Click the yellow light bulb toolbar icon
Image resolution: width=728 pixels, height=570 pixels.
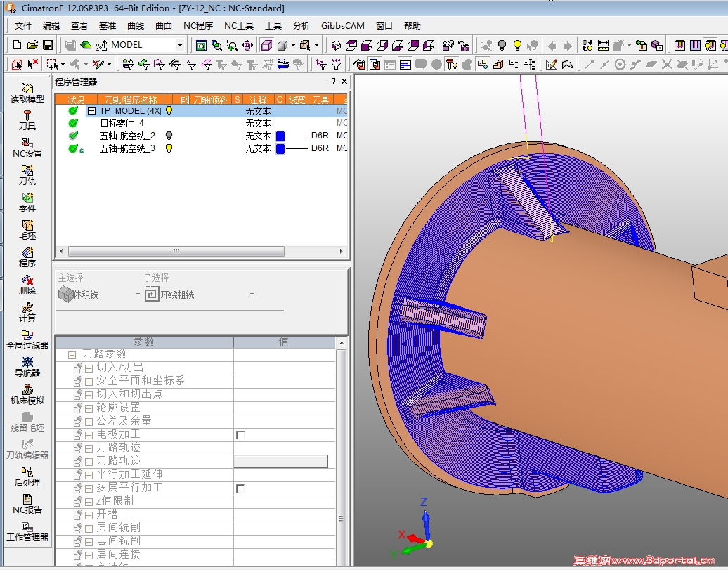coord(517,45)
